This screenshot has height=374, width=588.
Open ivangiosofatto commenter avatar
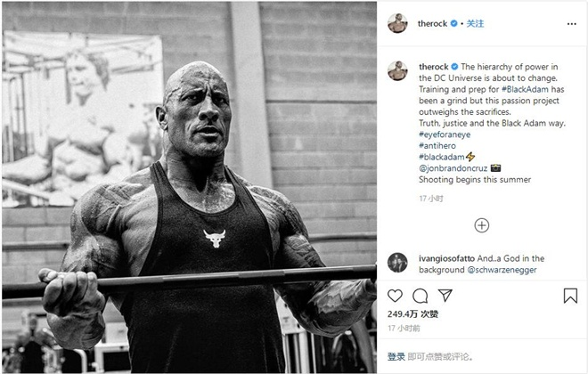[397, 263]
